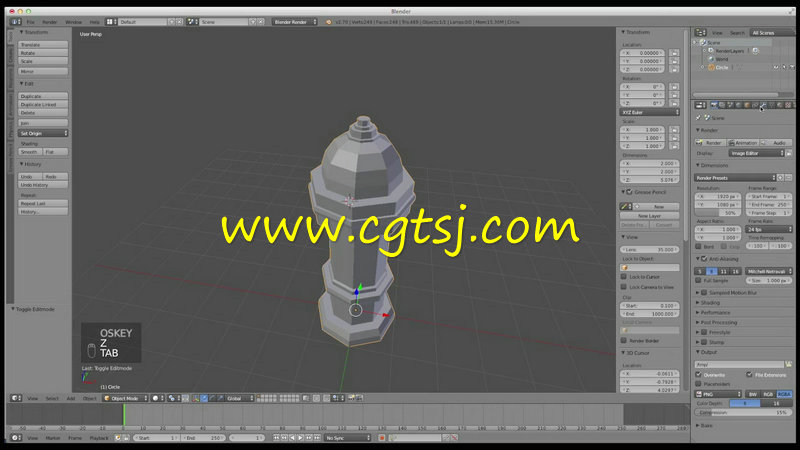Screen dimensions: 800x450
Task: Open the Help menu
Action: (x=94, y=22)
